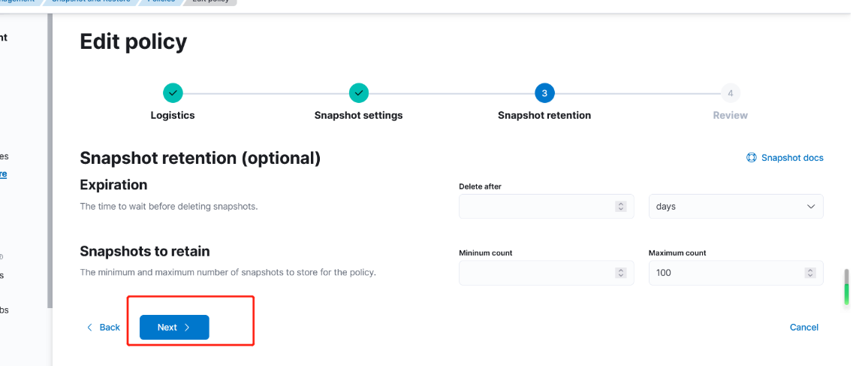Open the Snapshot docs link
868x366 pixels.
(792, 158)
